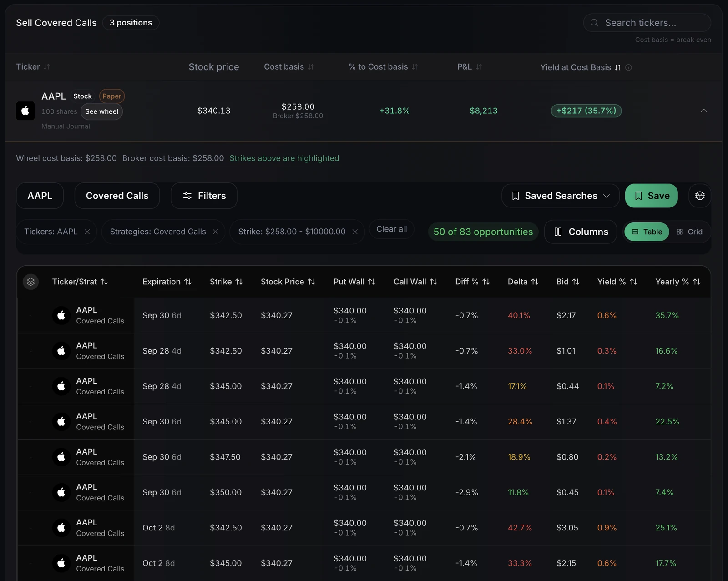Sort positions by Ticker column
Screen dimensions: 728x581
[33, 67]
